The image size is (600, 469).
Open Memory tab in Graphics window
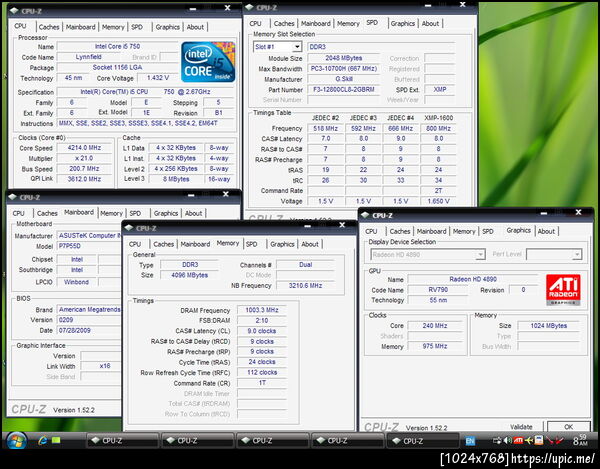click(x=464, y=231)
